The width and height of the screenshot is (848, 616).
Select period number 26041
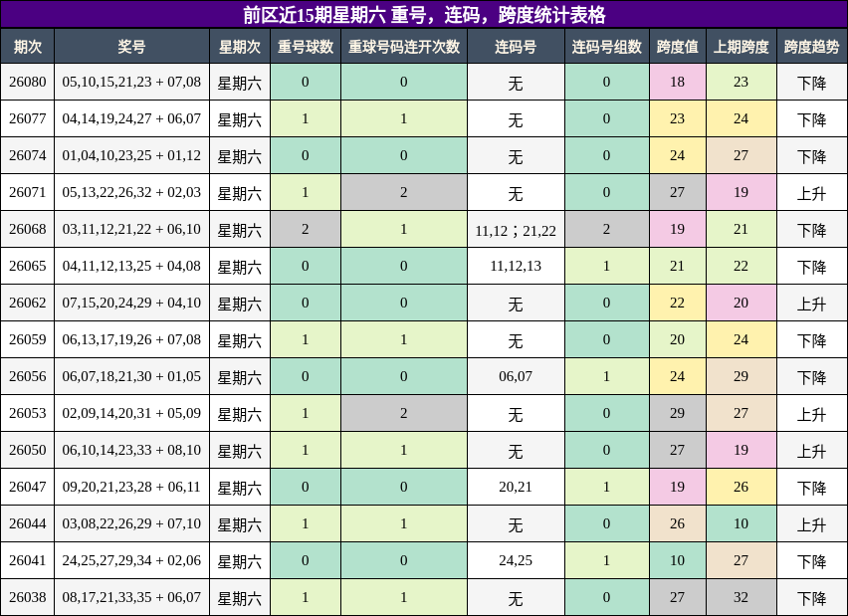coord(28,559)
